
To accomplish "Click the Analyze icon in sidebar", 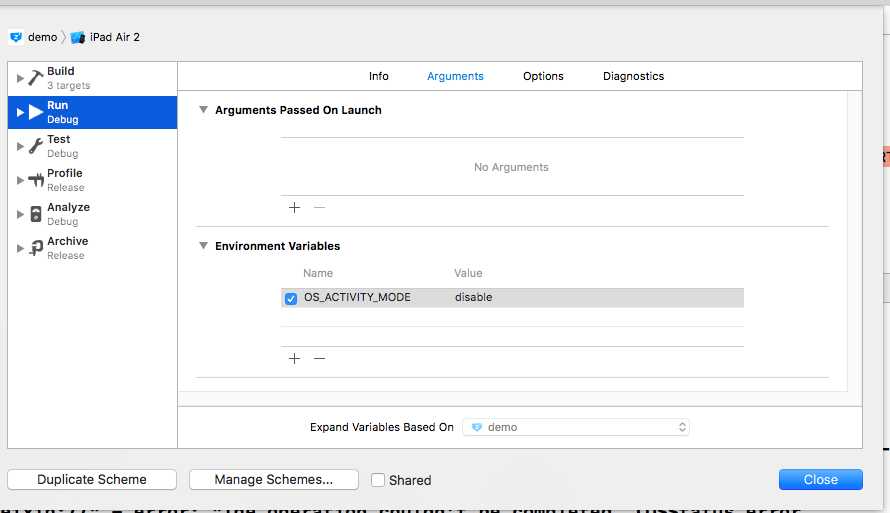I will pos(36,214).
